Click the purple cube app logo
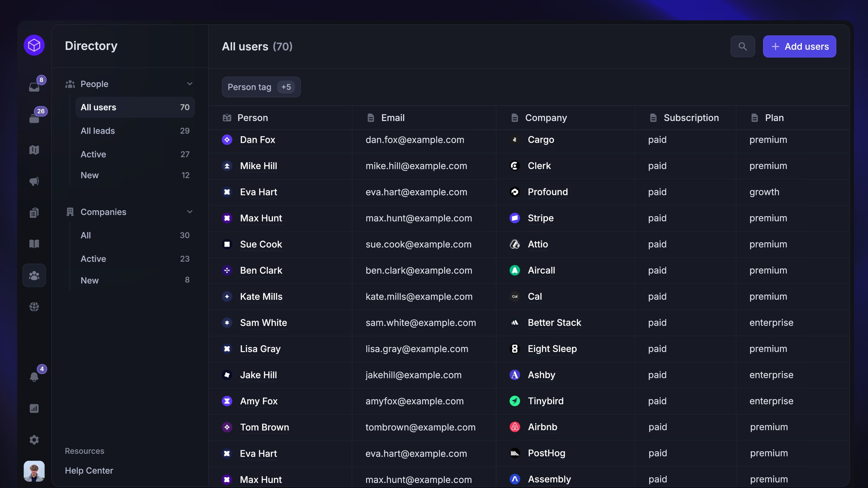 click(34, 45)
